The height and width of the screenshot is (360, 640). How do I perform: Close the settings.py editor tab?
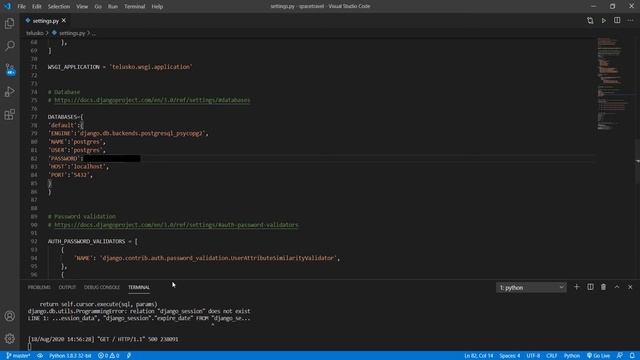click(x=64, y=20)
